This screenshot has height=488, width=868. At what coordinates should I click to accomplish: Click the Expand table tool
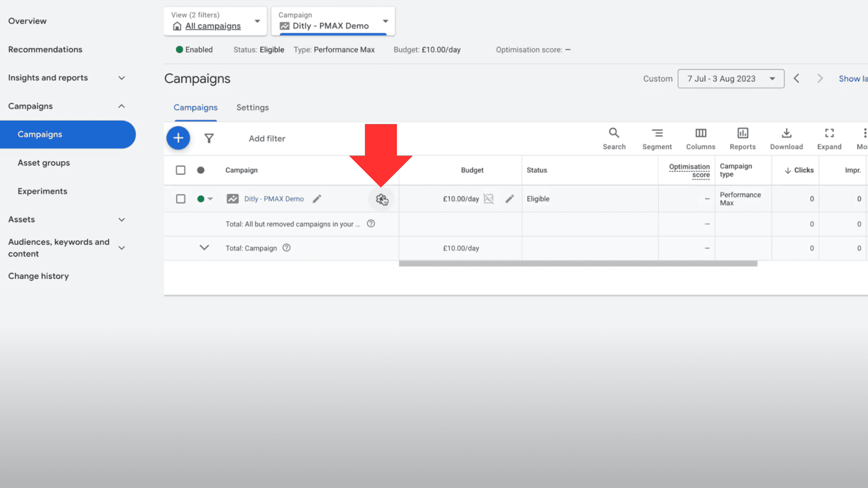tap(829, 139)
